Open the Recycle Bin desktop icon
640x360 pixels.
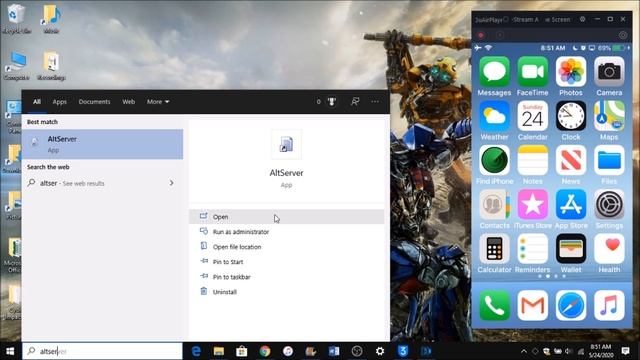pyautogui.click(x=16, y=19)
